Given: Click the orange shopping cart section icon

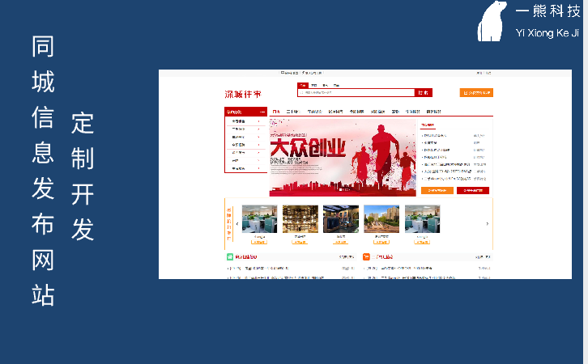Looking at the screenshot, I should pyautogui.click(x=366, y=257).
